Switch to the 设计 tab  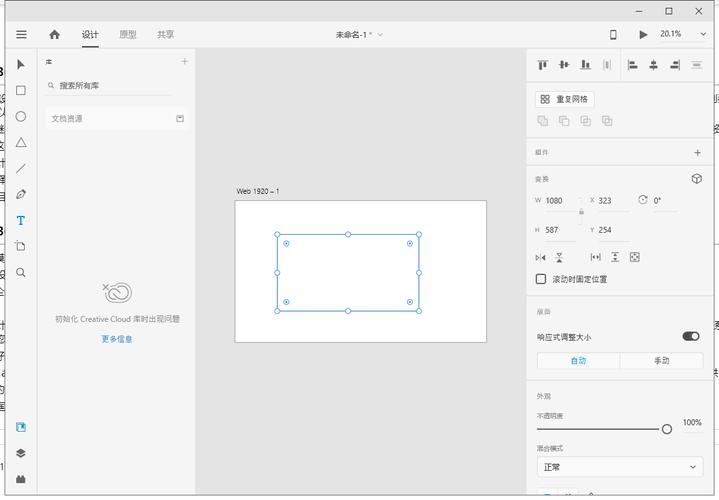point(90,34)
